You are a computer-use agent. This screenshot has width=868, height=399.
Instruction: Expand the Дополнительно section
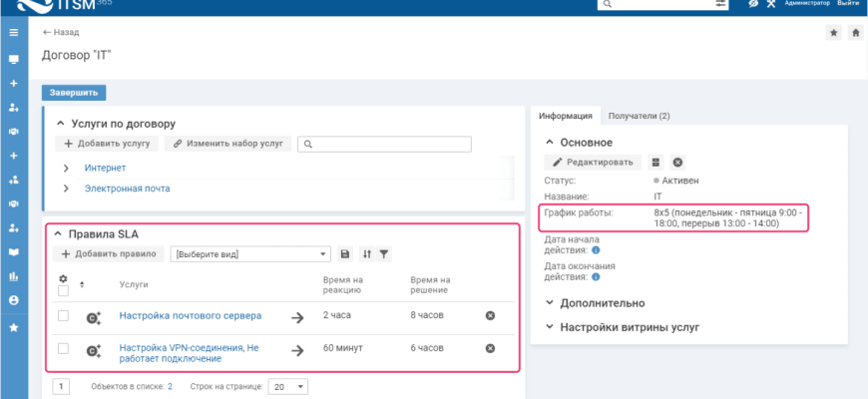coord(550,303)
